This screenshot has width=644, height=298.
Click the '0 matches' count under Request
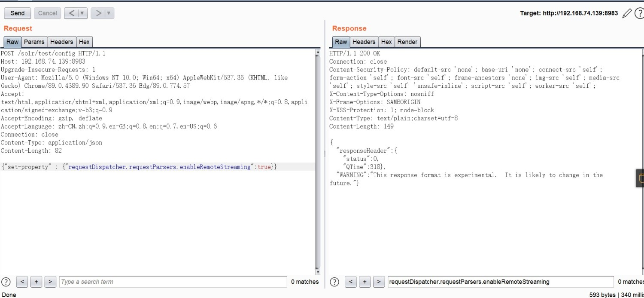(x=305, y=282)
